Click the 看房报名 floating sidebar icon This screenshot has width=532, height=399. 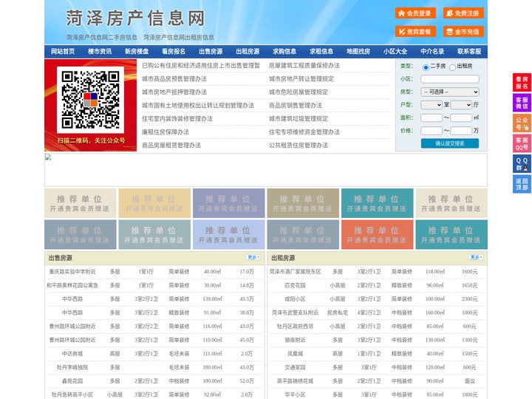click(522, 83)
